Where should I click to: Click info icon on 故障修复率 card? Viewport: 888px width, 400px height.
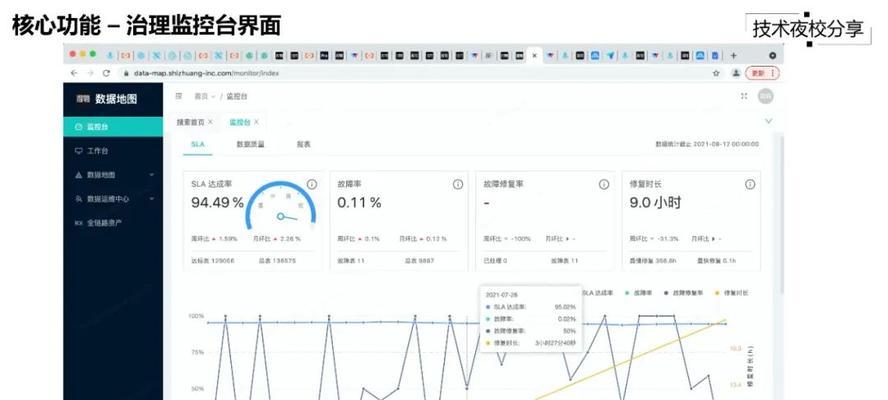pos(604,184)
